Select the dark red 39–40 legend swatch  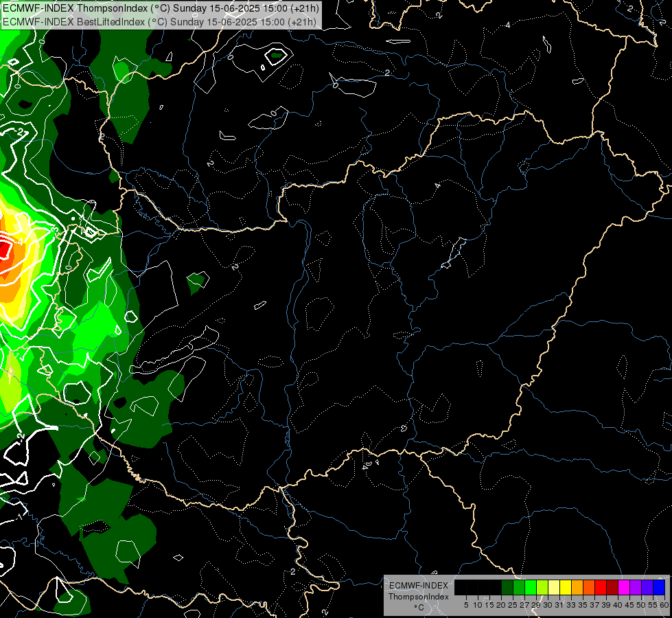click(612, 587)
